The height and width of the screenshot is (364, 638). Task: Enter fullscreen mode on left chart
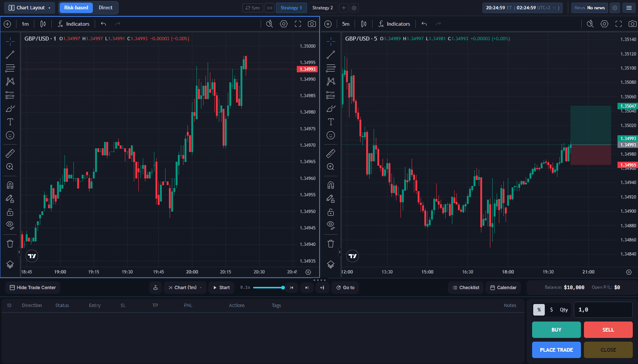(298, 24)
